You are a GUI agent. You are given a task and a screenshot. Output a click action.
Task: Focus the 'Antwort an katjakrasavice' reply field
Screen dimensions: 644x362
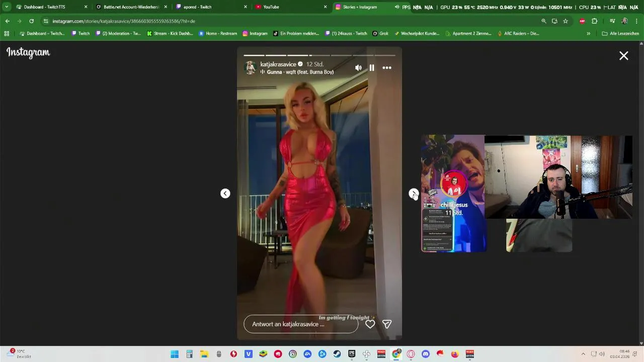(x=301, y=324)
